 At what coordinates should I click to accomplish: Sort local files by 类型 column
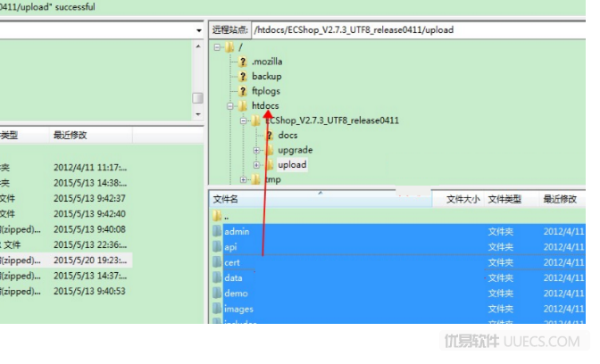24,135
